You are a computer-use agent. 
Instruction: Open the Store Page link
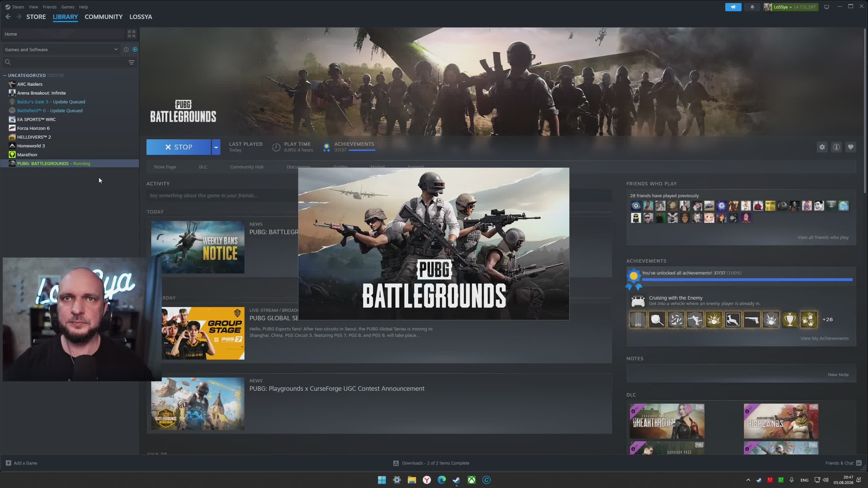click(x=165, y=167)
